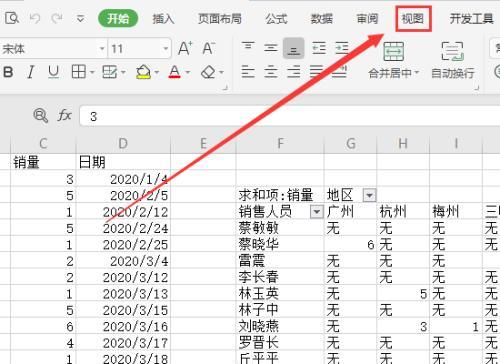Align text left
The width and height of the screenshot is (500, 364).
(x=248, y=72)
